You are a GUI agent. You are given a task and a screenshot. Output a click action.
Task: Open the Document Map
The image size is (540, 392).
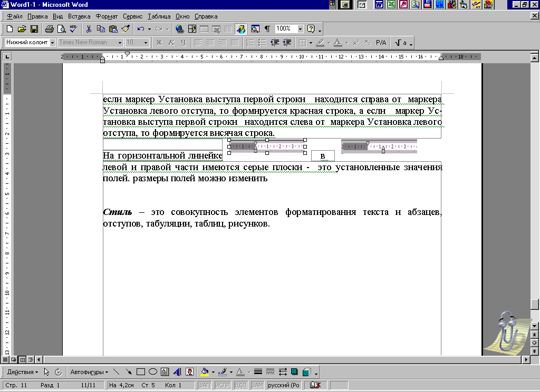pyautogui.click(x=255, y=29)
